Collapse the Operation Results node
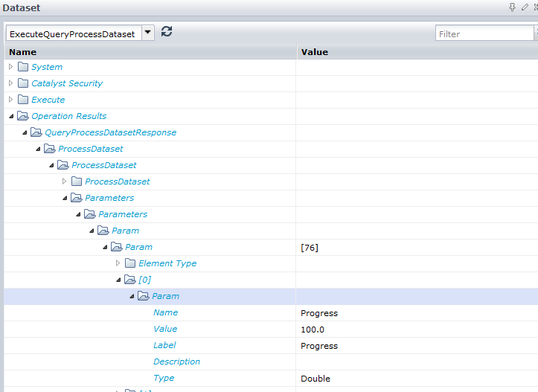 point(10,116)
